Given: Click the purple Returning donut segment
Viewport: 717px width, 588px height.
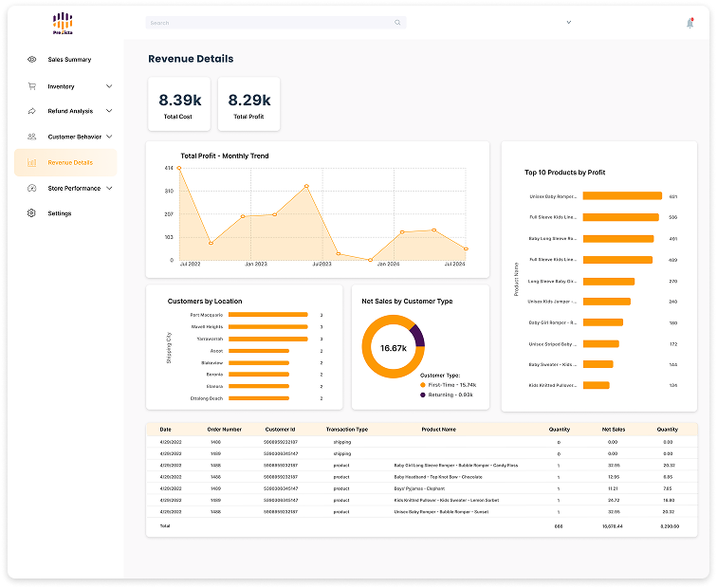Looking at the screenshot, I should (x=417, y=335).
